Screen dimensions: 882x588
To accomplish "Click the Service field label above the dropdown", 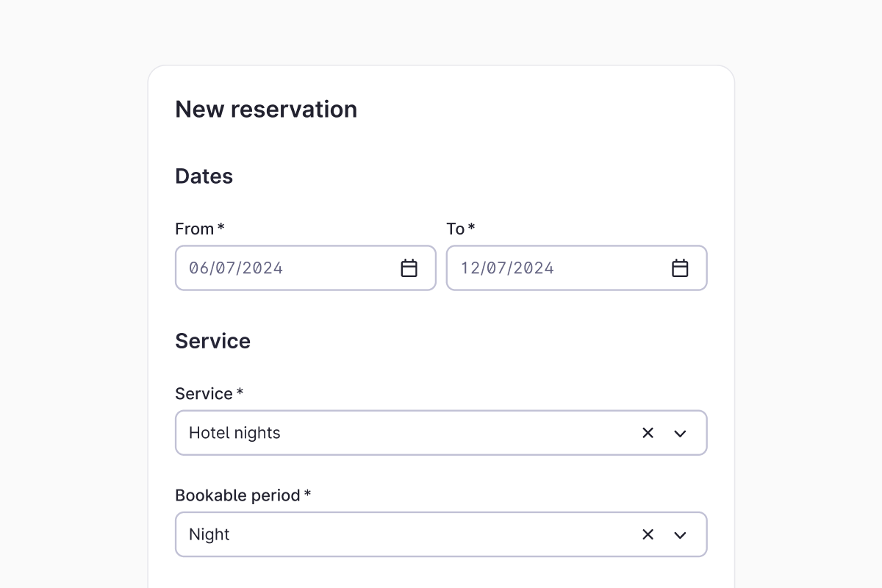I will click(x=204, y=394).
